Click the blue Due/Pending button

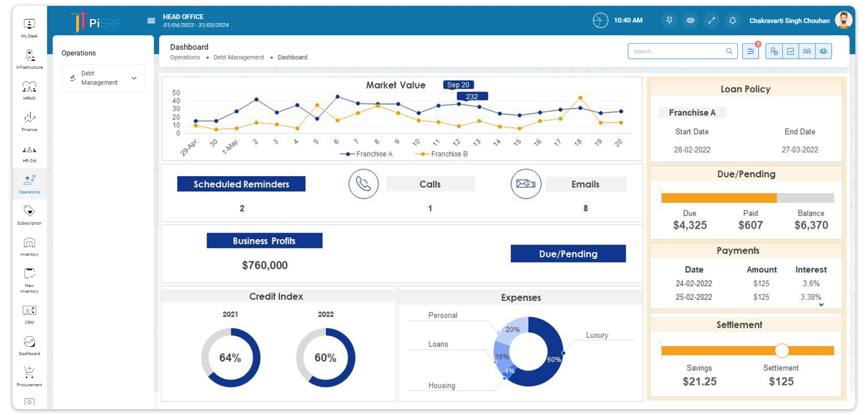pos(568,254)
